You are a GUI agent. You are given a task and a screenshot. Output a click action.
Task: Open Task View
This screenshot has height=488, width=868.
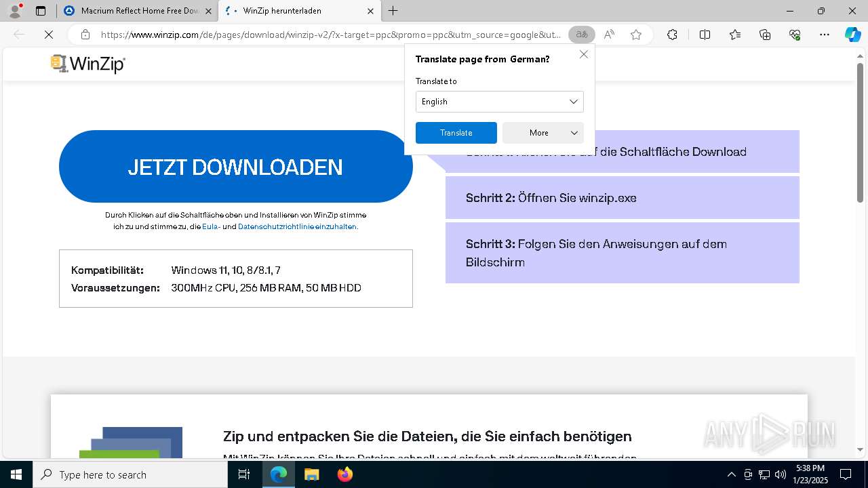coord(244,474)
